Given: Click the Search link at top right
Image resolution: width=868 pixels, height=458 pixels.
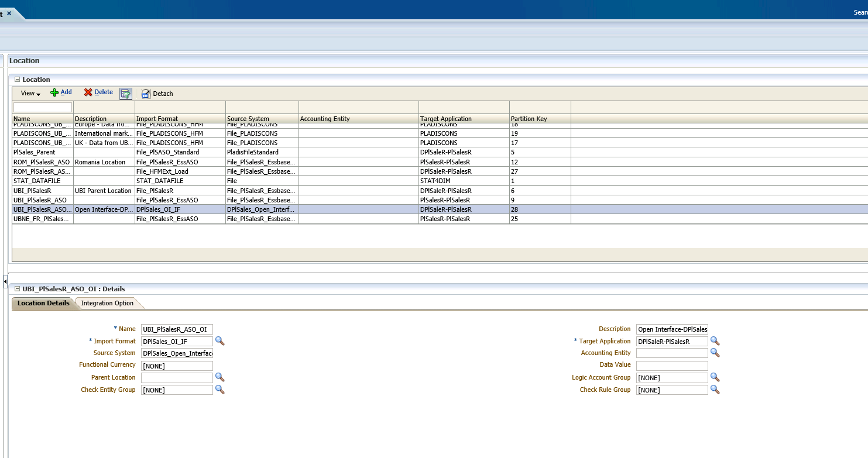Looking at the screenshot, I should [860, 11].
